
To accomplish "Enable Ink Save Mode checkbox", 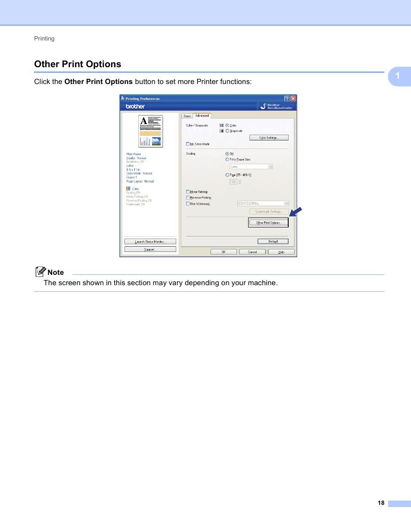I will click(188, 144).
